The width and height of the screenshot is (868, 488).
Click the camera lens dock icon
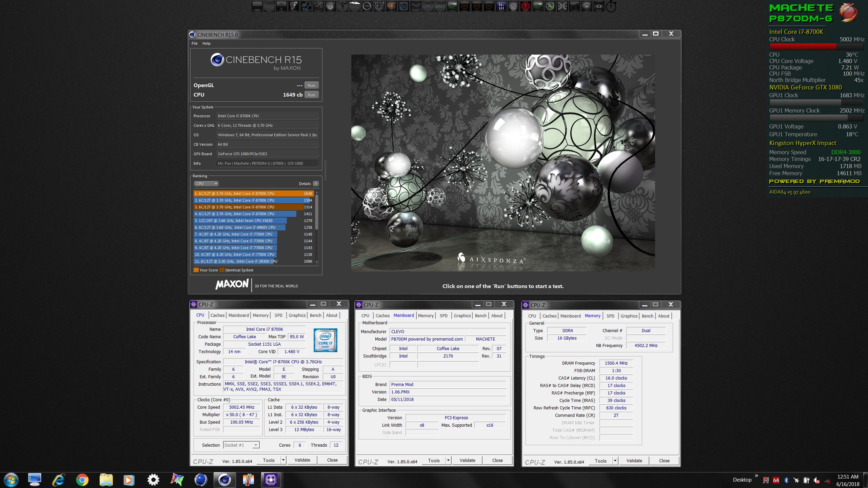coord(379,6)
